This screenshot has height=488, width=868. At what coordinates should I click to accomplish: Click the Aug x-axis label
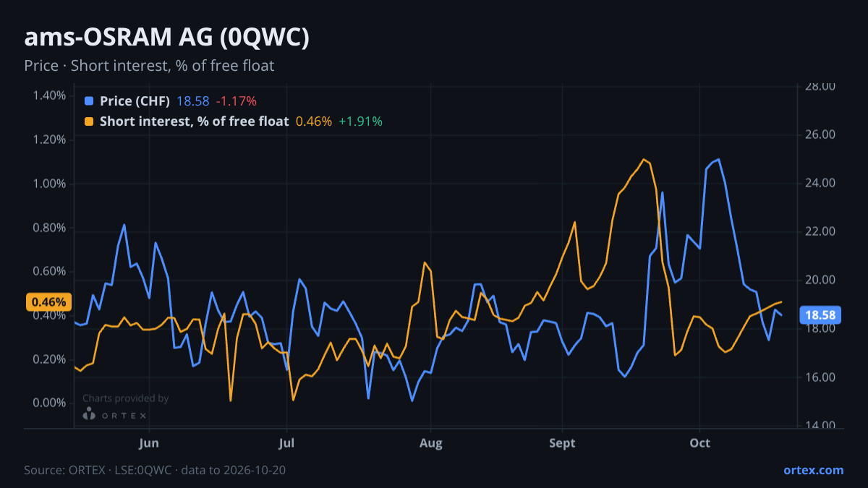[430, 442]
